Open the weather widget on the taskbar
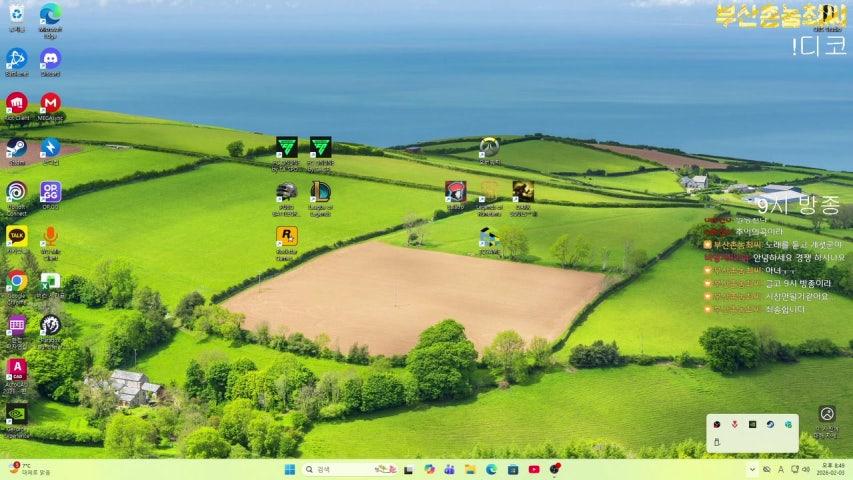Viewport: 853px width, 480px height. click(x=30, y=469)
